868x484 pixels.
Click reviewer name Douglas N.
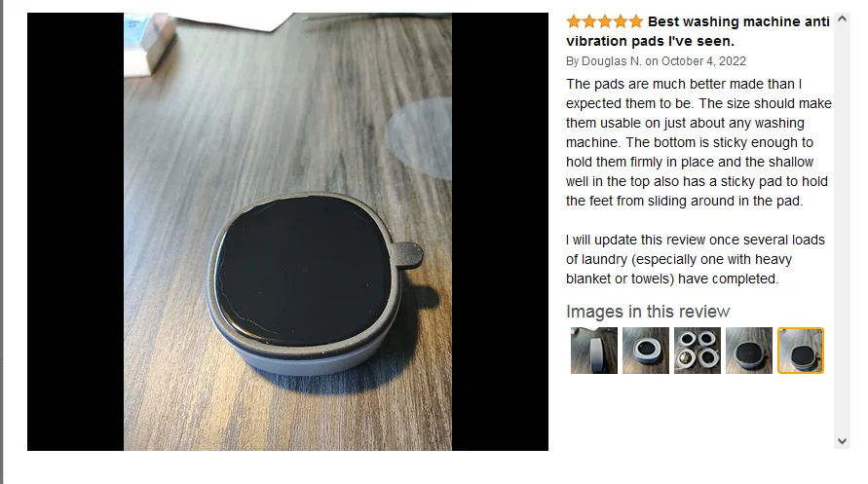pos(612,60)
